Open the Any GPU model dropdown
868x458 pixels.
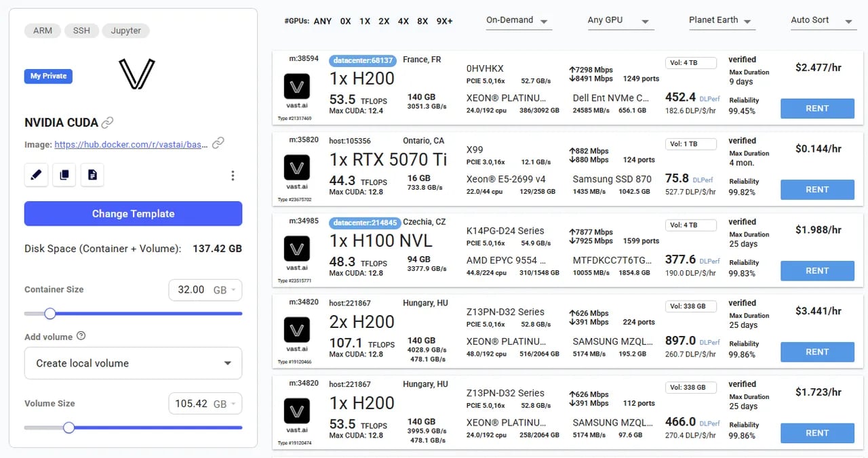pyautogui.click(x=620, y=21)
